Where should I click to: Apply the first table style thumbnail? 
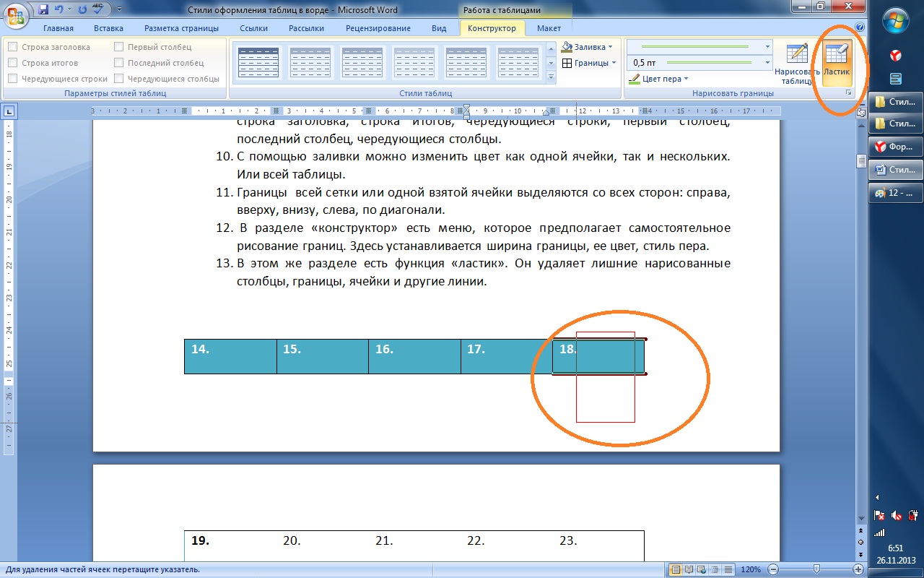258,63
